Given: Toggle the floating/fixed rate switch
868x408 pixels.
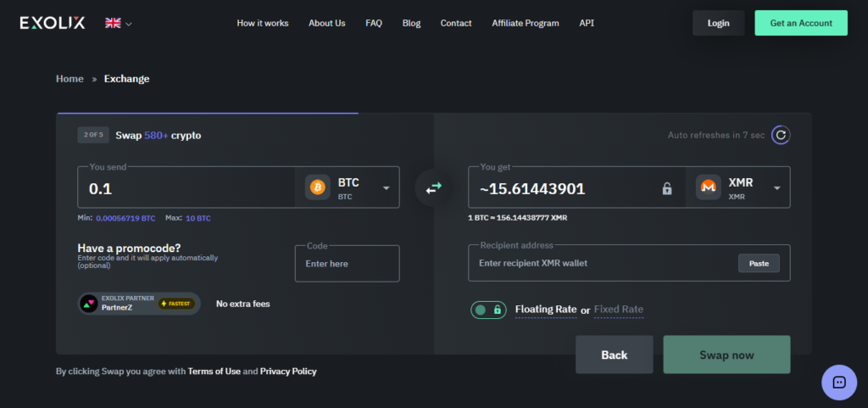Looking at the screenshot, I should pyautogui.click(x=488, y=310).
